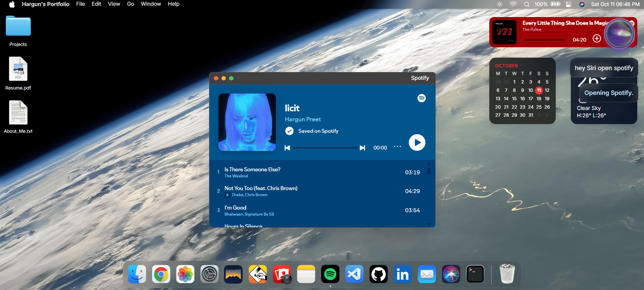Launch Terminal from the dock

[x=475, y=274]
